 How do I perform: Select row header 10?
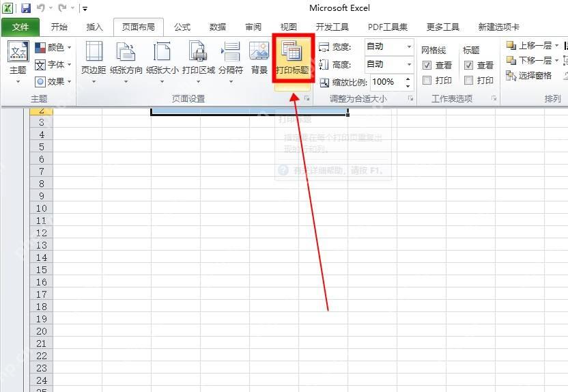click(x=41, y=208)
